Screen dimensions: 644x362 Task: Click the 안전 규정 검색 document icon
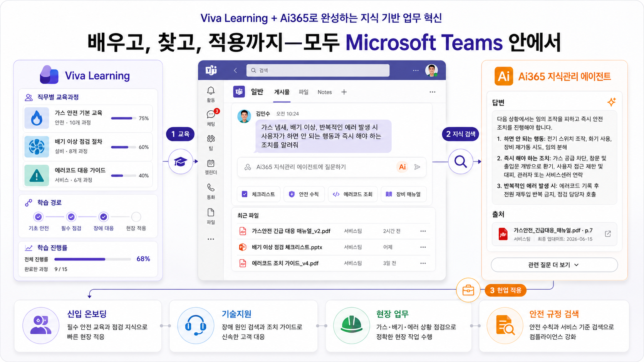(x=505, y=325)
